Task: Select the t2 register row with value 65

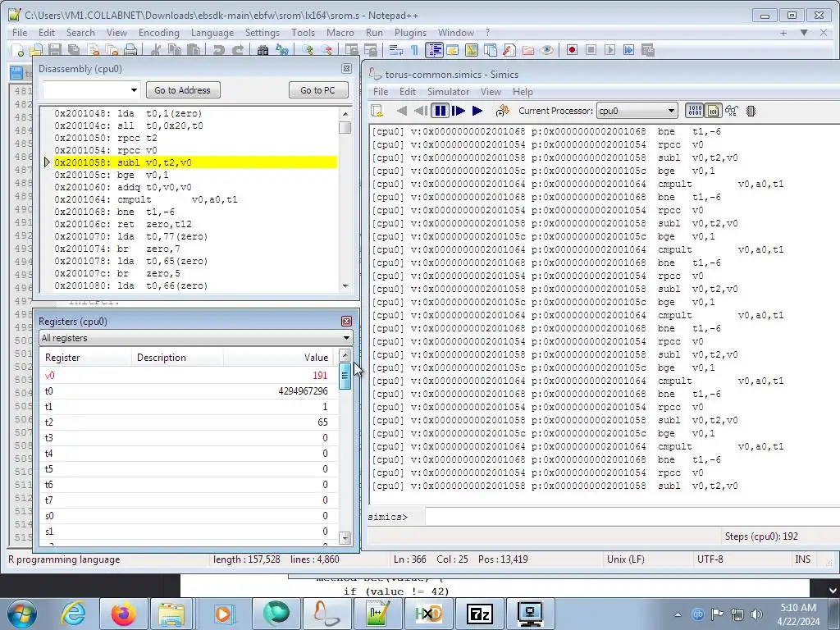Action: point(189,422)
